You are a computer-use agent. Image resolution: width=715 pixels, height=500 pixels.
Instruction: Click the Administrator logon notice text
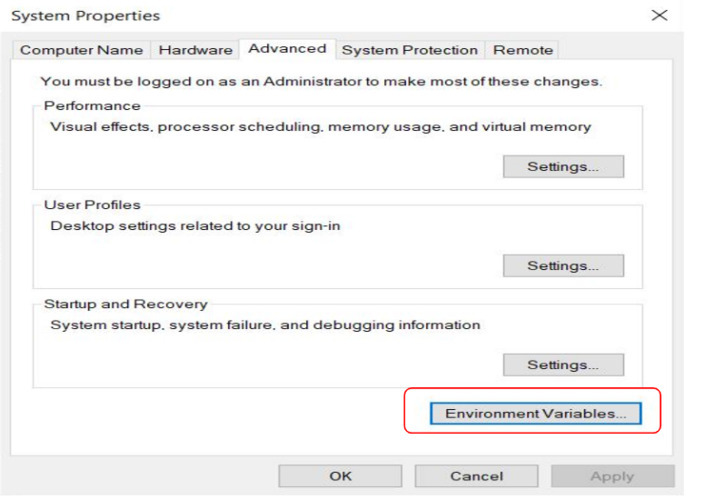click(x=321, y=82)
